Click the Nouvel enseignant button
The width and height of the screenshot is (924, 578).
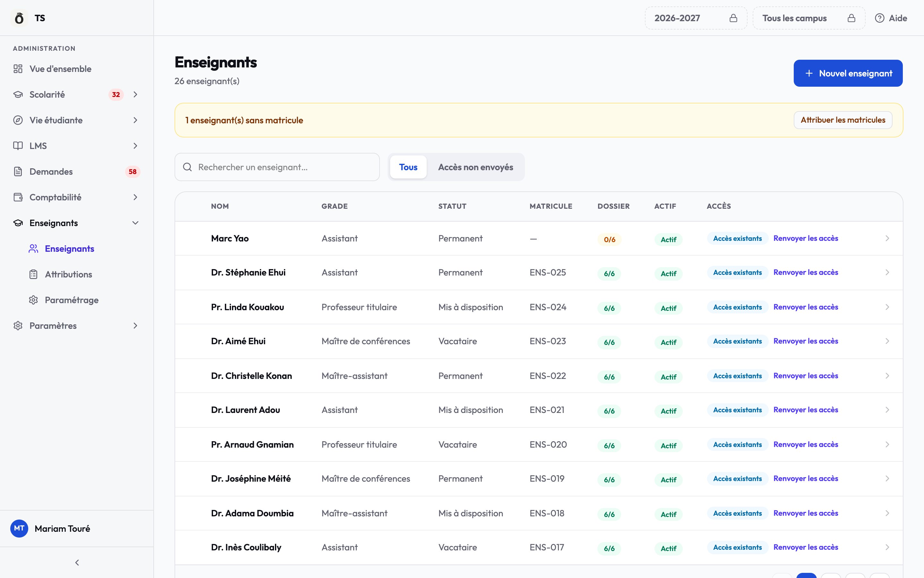click(x=848, y=73)
